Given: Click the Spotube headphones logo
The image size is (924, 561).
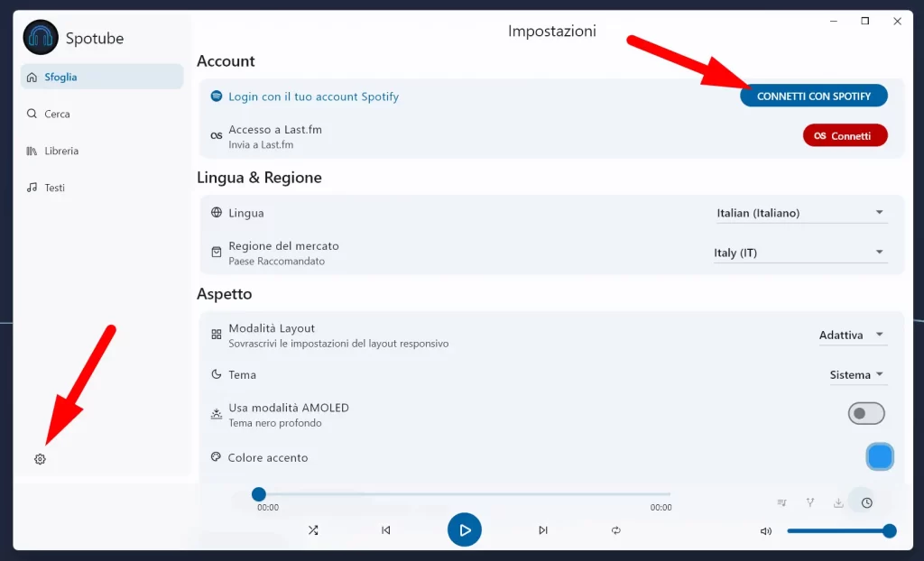Looking at the screenshot, I should (x=41, y=37).
